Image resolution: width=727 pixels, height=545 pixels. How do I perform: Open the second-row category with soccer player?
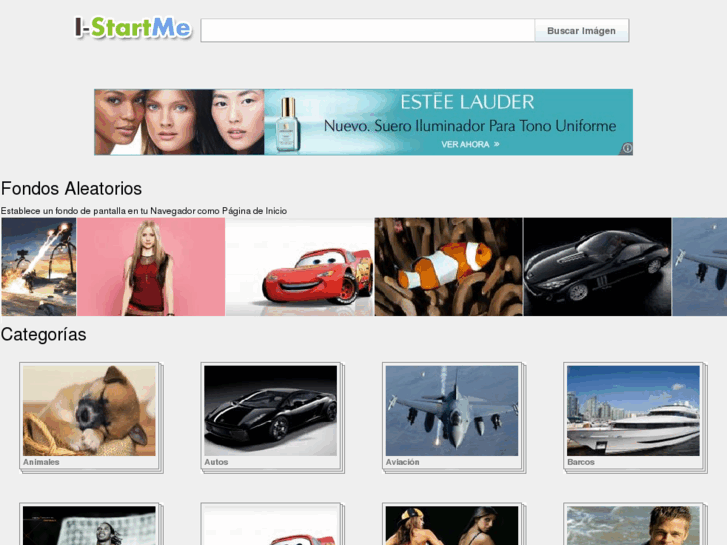[89, 526]
